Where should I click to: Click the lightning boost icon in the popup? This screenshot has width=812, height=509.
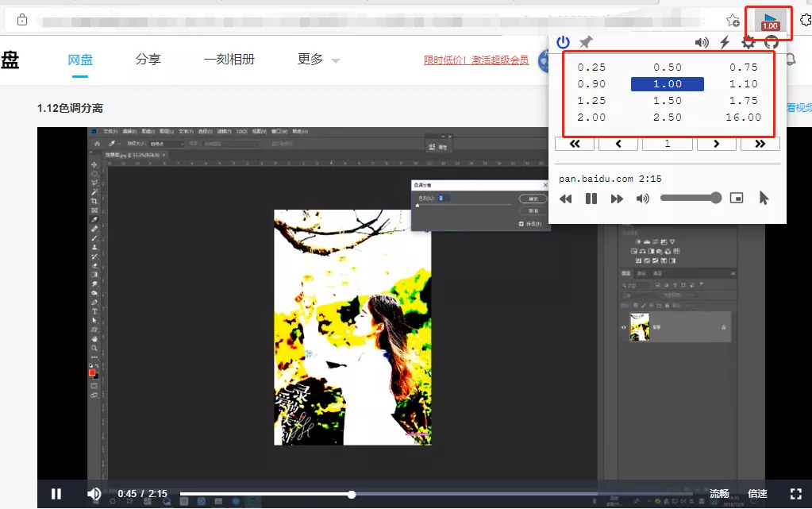725,42
